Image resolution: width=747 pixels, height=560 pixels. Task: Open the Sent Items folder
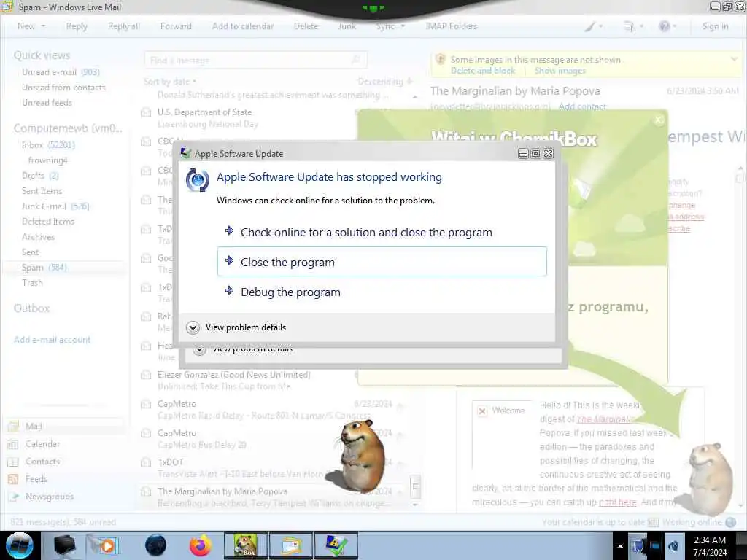click(x=42, y=190)
